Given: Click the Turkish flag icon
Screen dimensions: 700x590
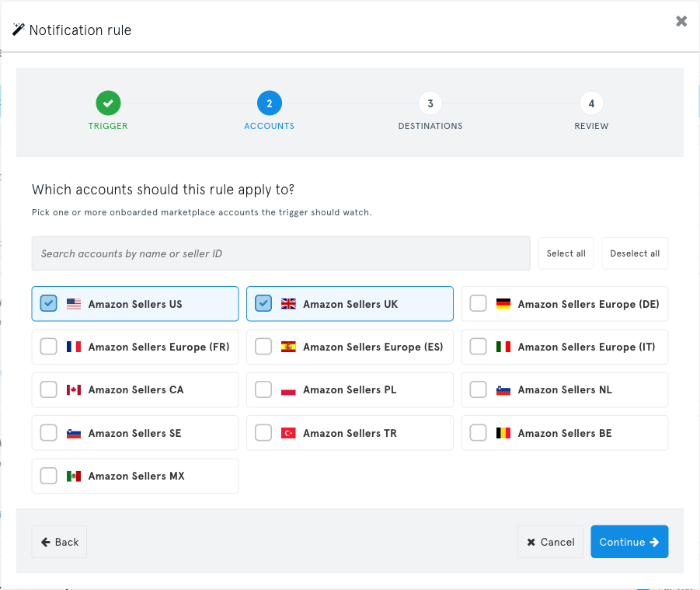Looking at the screenshot, I should [x=288, y=433].
